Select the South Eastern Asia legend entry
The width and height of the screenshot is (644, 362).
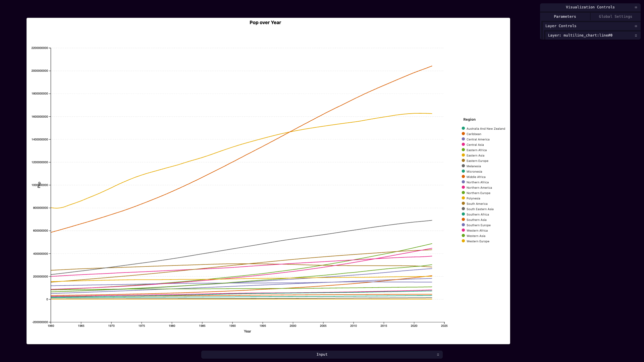tap(478, 209)
